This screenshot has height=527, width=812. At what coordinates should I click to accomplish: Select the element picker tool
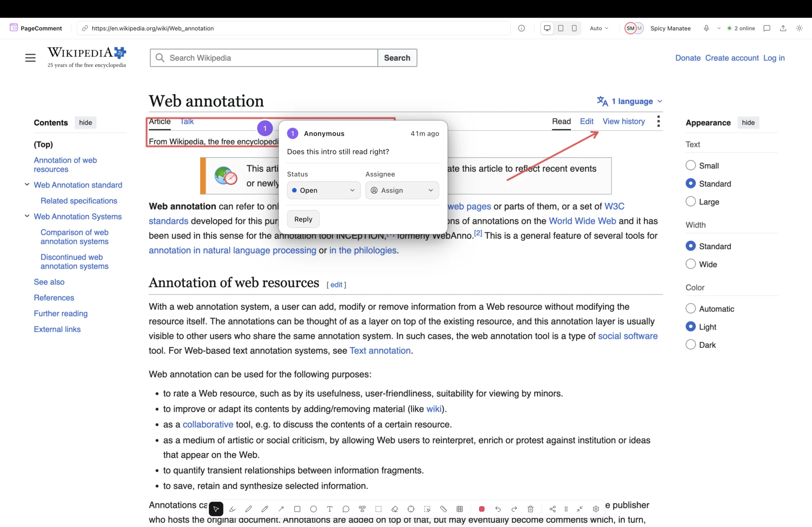(427, 509)
